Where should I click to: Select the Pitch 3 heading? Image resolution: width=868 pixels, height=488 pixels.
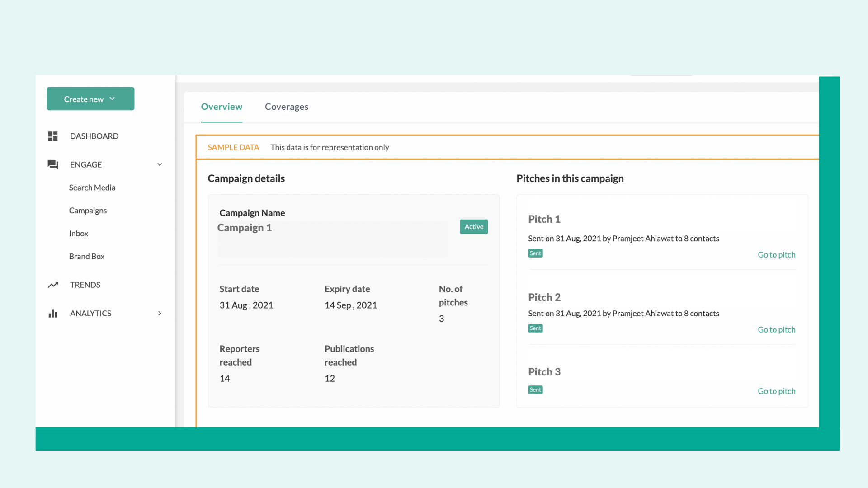tap(544, 372)
